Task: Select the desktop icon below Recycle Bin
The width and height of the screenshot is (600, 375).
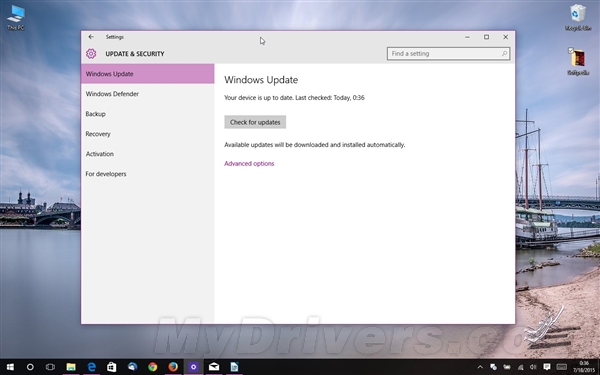Action: [578, 62]
